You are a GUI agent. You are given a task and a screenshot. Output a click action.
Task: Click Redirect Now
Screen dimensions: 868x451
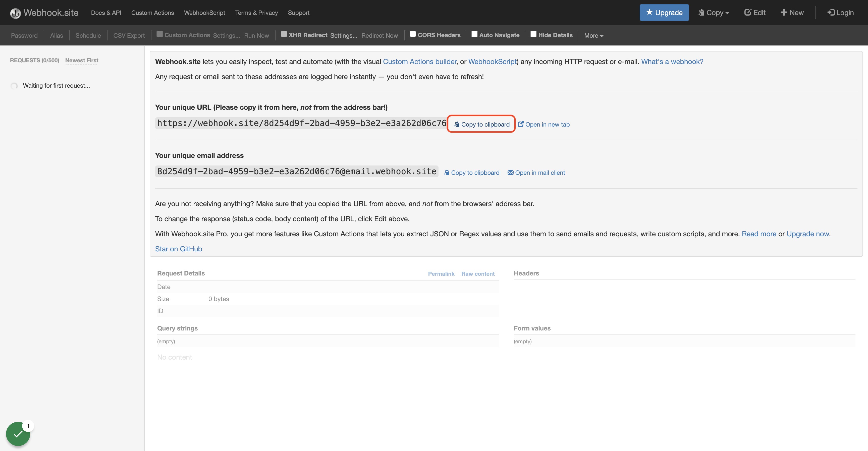(380, 35)
